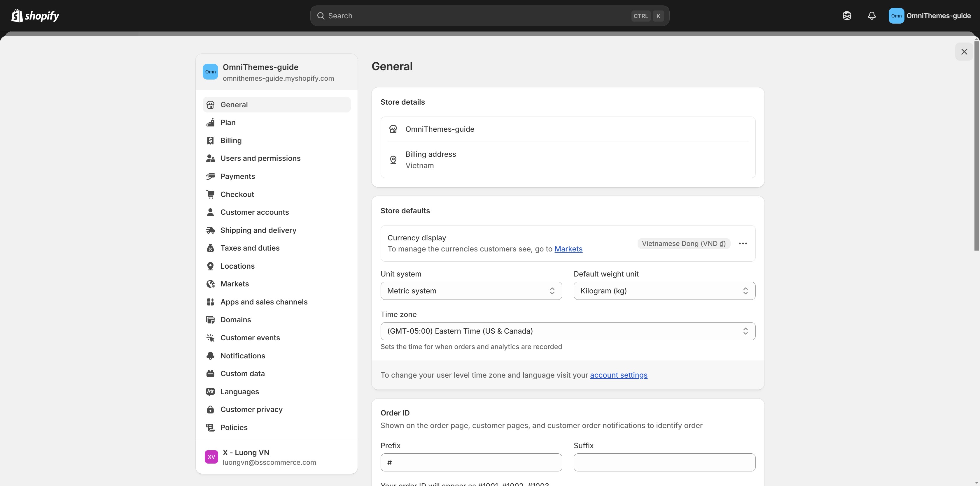Viewport: 980px width, 486px height.
Task: Click the Customer events icon
Action: [x=210, y=338]
